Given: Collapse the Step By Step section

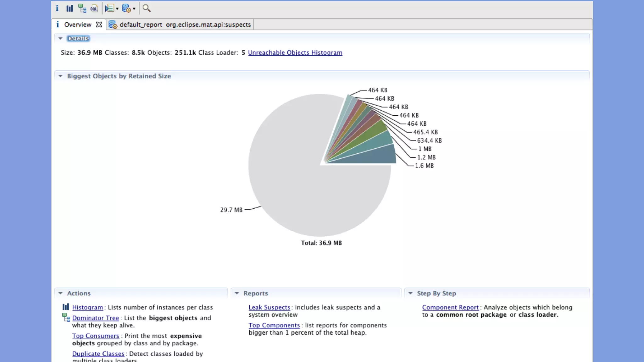Looking at the screenshot, I should click(410, 293).
